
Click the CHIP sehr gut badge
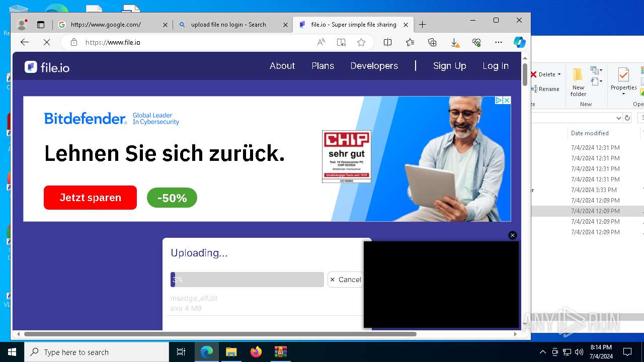(347, 156)
